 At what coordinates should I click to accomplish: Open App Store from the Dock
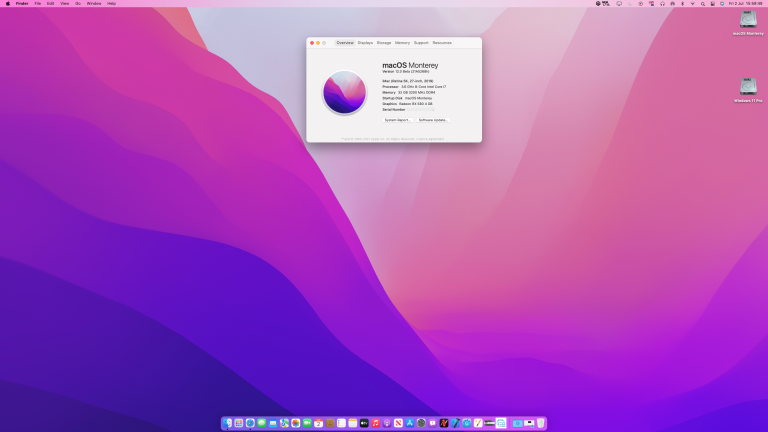coord(410,423)
